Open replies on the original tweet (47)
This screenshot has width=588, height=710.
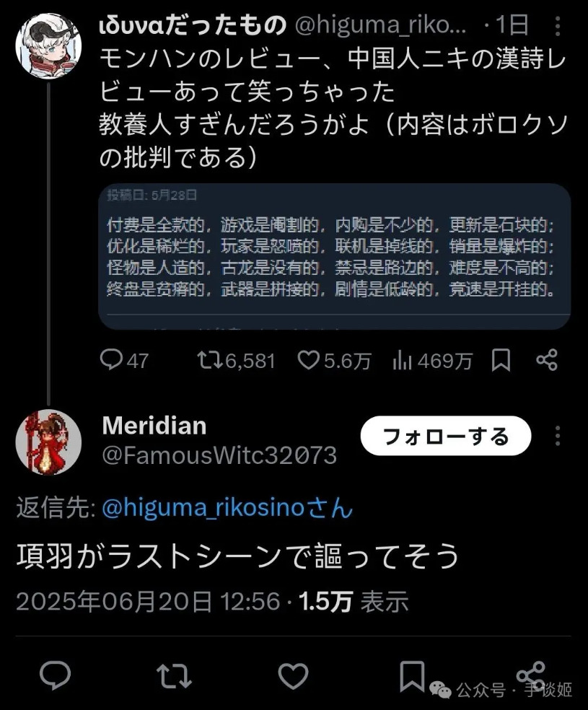(x=123, y=361)
